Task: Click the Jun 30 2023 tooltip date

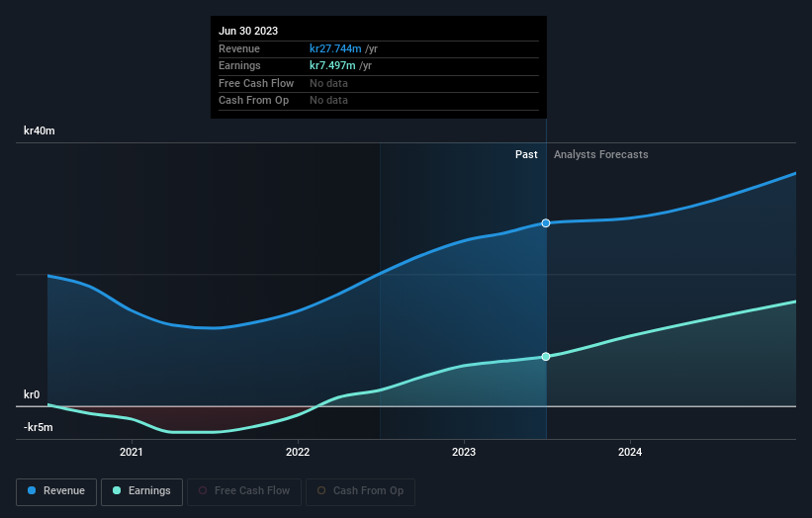Action: [x=248, y=31]
